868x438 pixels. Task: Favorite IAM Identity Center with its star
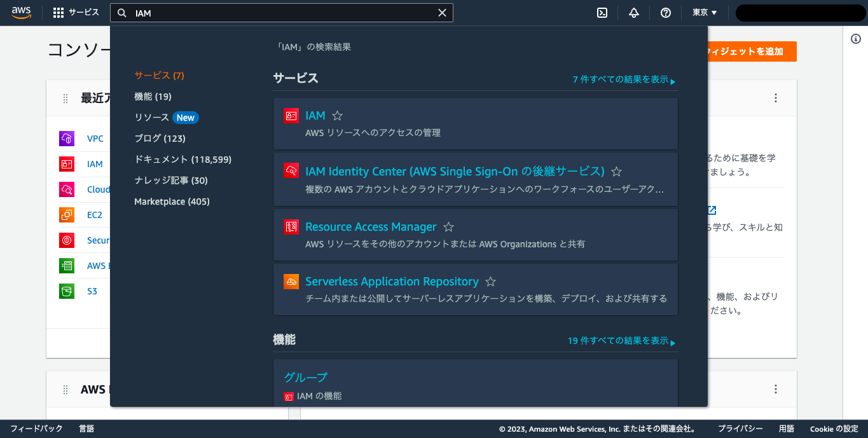pos(615,170)
